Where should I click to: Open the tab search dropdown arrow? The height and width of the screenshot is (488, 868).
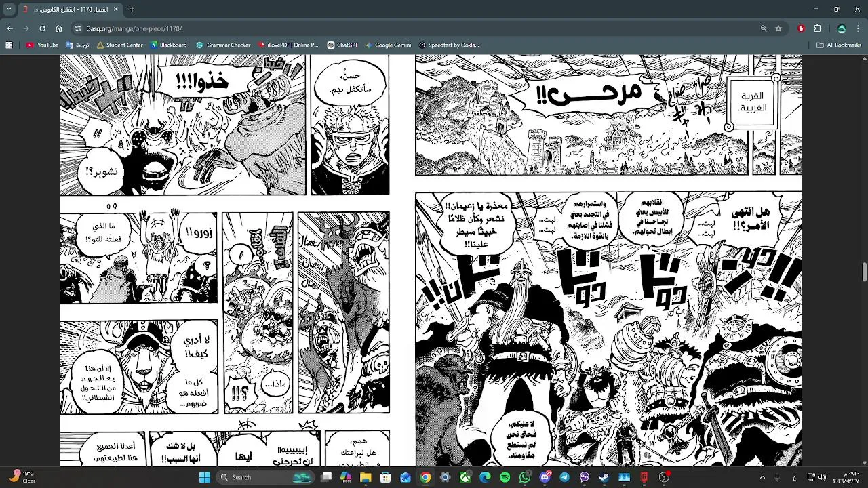[x=9, y=9]
